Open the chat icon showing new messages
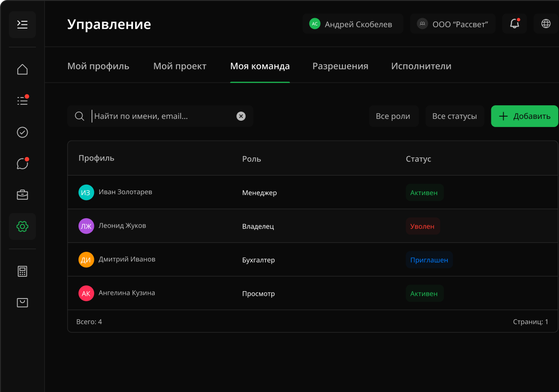The width and height of the screenshot is (559, 392). 22,163
